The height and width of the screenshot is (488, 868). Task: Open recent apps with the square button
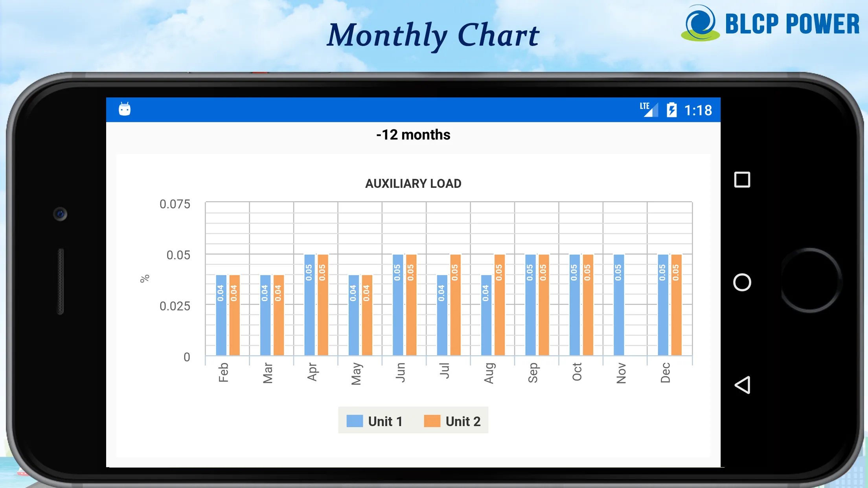pyautogui.click(x=742, y=180)
